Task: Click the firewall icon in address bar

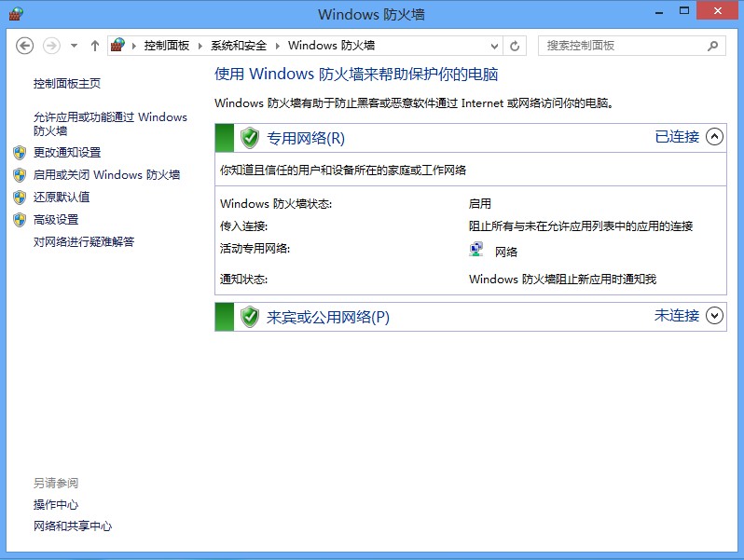Action: point(117,46)
